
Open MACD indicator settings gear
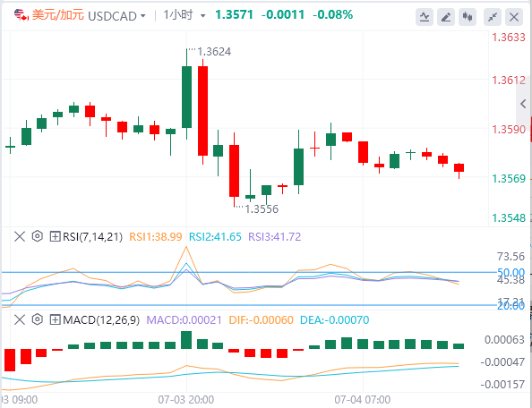tap(38, 319)
